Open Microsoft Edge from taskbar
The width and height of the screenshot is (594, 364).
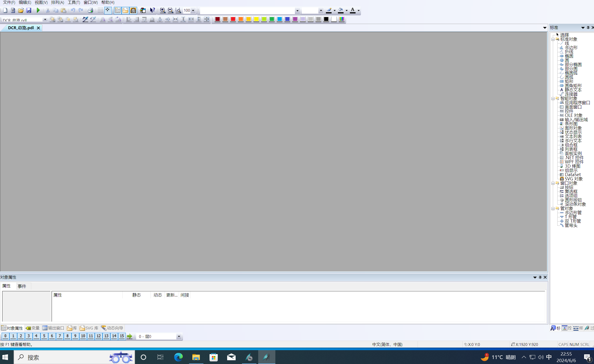pyautogui.click(x=178, y=357)
